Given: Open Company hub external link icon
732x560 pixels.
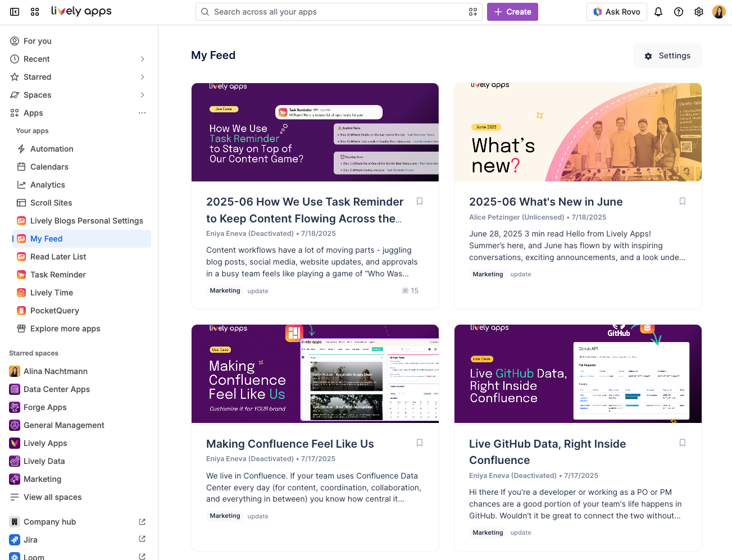Looking at the screenshot, I should click(142, 522).
